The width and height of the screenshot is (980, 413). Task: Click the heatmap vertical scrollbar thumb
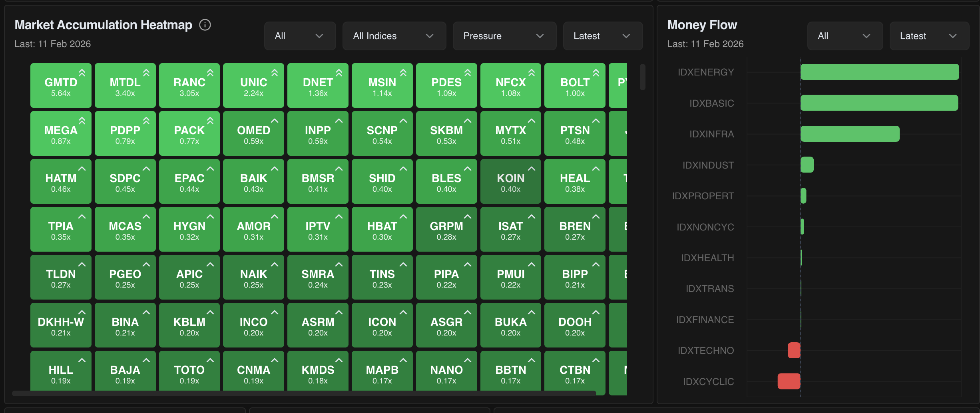coord(643,77)
